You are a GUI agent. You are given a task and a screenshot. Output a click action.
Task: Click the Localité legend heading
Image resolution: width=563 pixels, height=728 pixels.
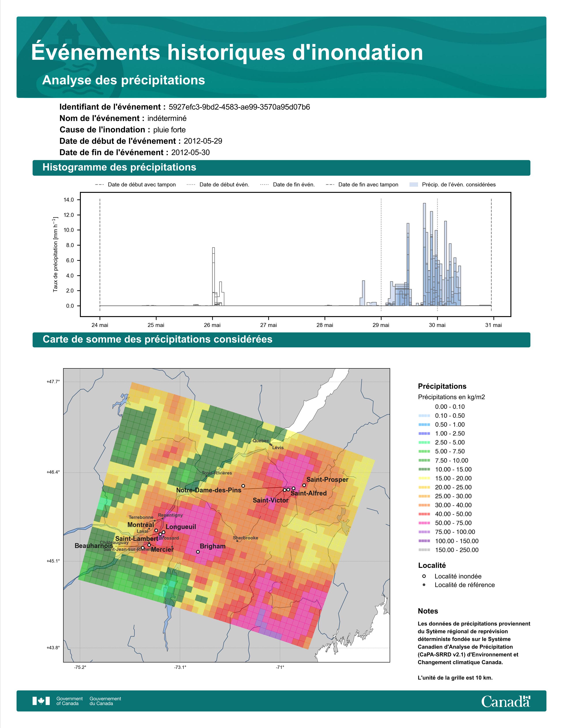coord(432,565)
